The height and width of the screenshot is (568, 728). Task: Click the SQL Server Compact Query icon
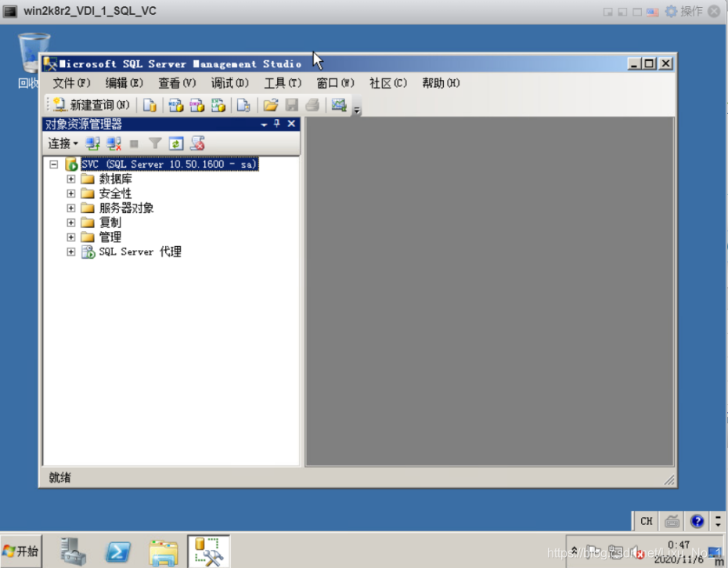pyautogui.click(x=243, y=105)
